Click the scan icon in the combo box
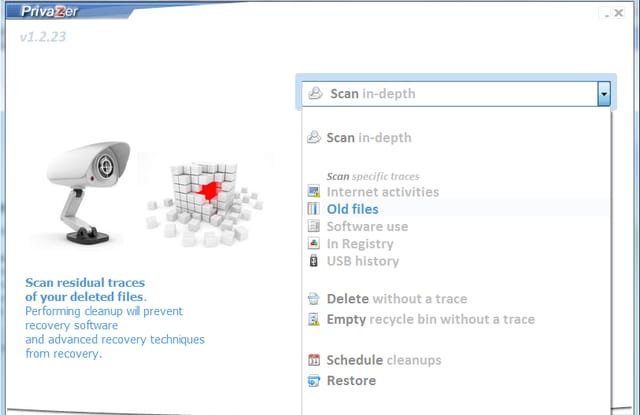Image resolution: width=640 pixels, height=415 pixels. click(316, 93)
